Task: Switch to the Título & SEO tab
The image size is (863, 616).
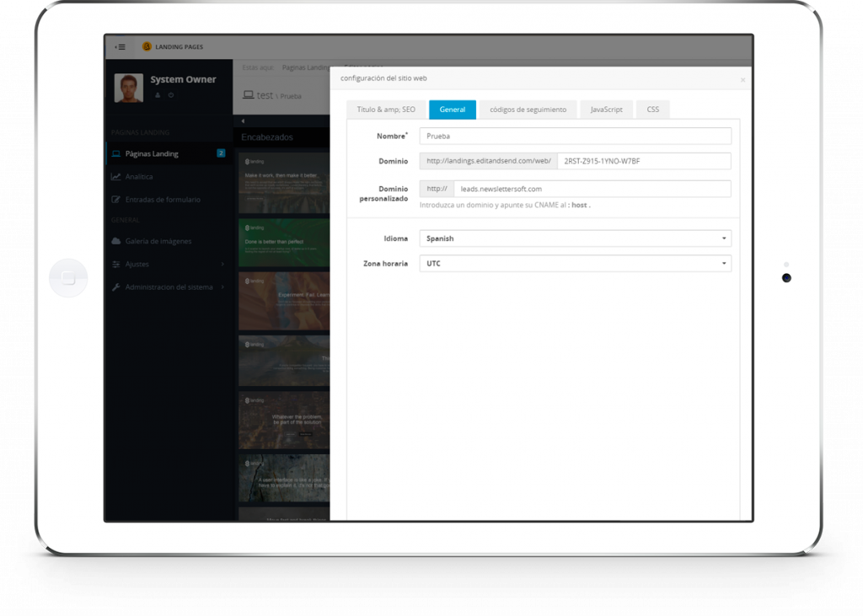Action: (386, 110)
